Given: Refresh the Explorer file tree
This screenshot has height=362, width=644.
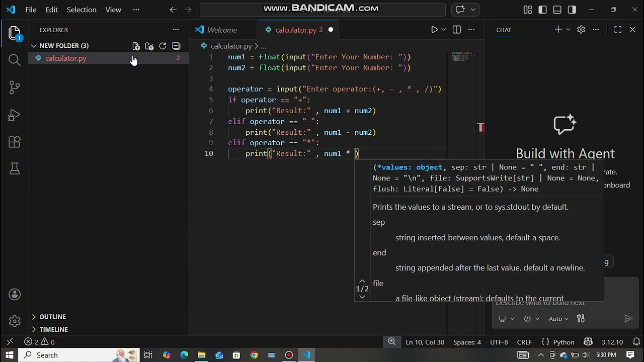Looking at the screenshot, I should click(163, 46).
